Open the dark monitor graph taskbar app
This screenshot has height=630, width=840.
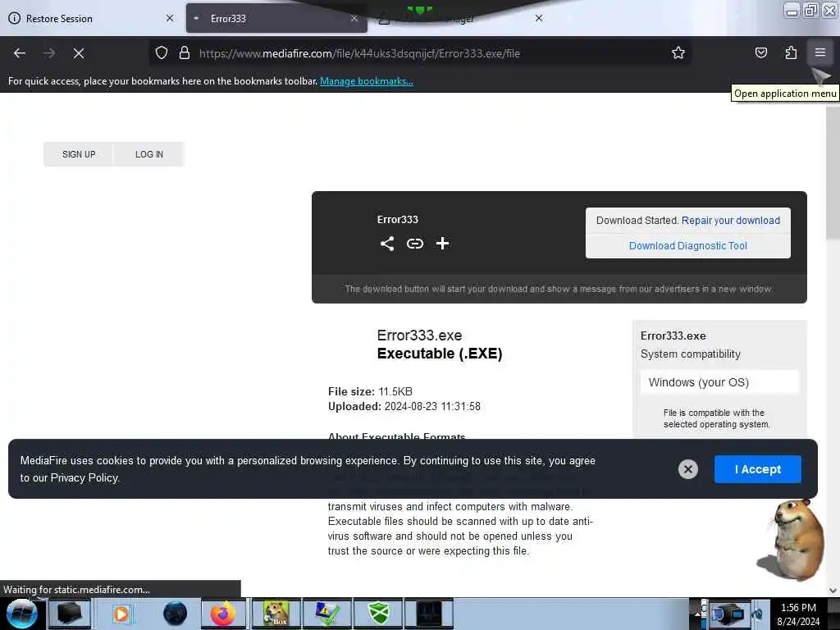click(x=428, y=614)
